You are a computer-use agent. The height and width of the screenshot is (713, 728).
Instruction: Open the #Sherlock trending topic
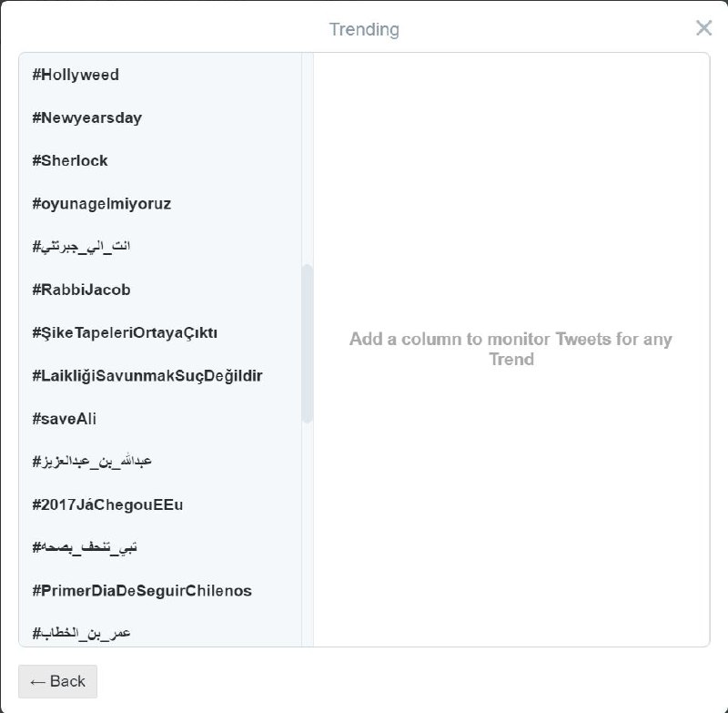68,160
